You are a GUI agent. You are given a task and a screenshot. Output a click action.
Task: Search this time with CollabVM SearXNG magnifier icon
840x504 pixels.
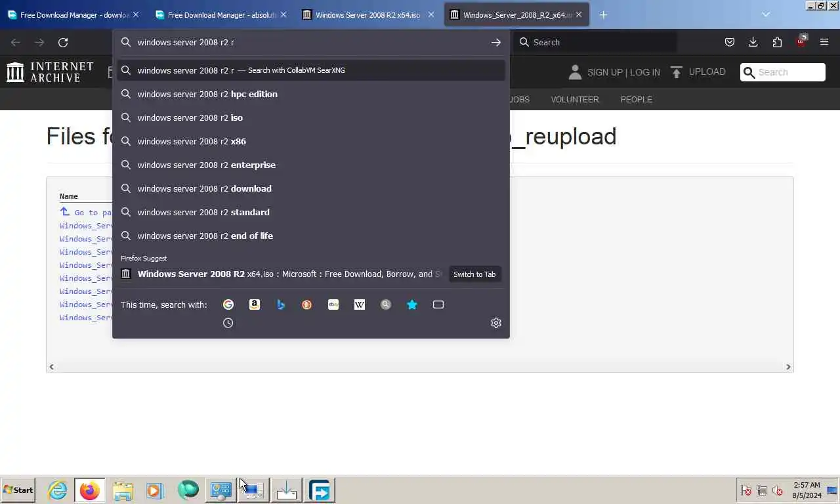pos(386,304)
